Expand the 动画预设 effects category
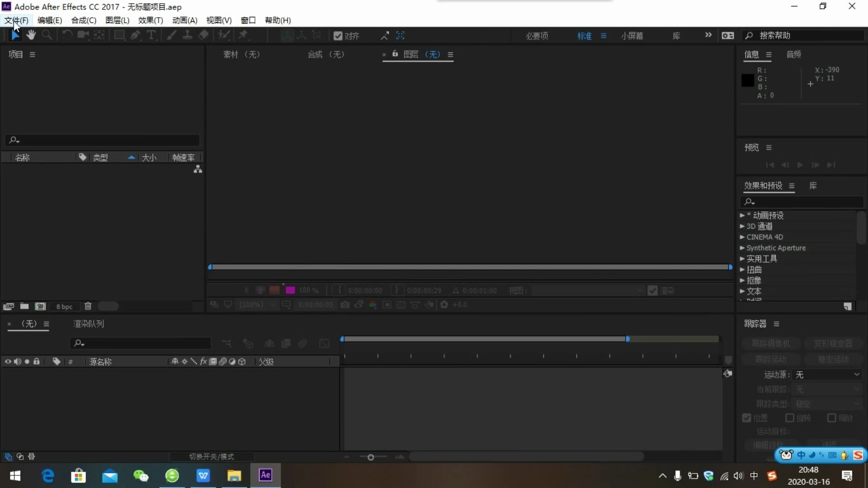Viewport: 868px width, 488px height. (742, 216)
